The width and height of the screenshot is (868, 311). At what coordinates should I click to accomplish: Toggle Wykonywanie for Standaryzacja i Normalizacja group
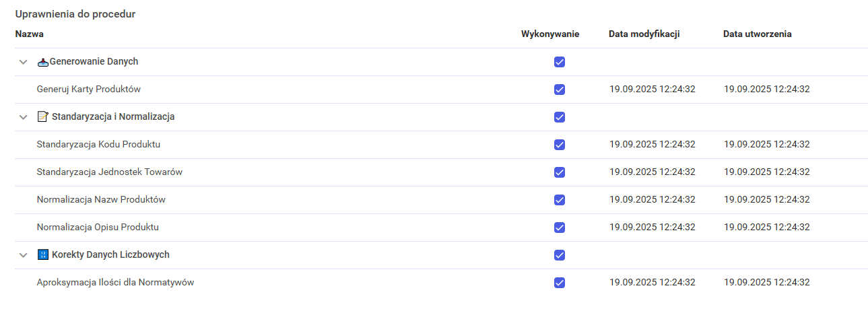(559, 117)
